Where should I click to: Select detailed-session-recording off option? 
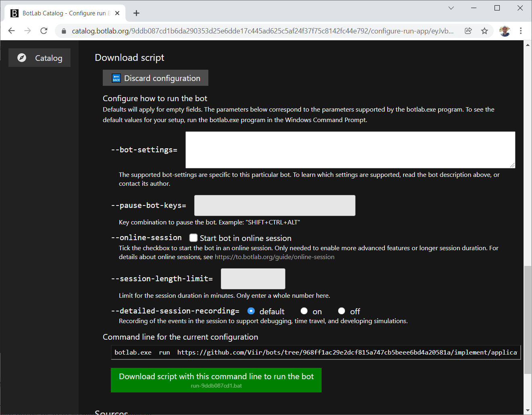[341, 311]
